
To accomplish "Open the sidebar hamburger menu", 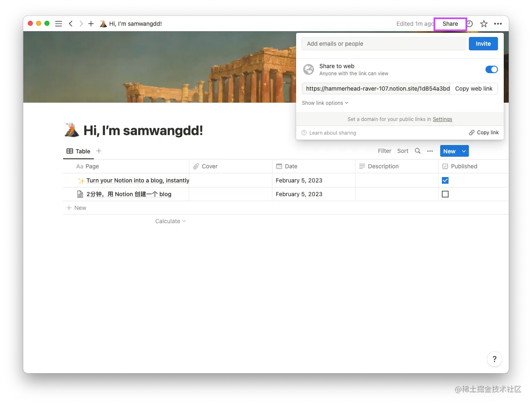I will [x=59, y=24].
